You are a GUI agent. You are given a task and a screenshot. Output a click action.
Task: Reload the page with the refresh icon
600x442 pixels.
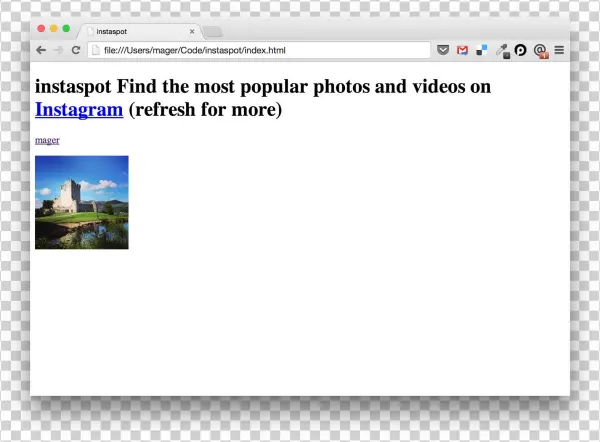click(x=76, y=50)
